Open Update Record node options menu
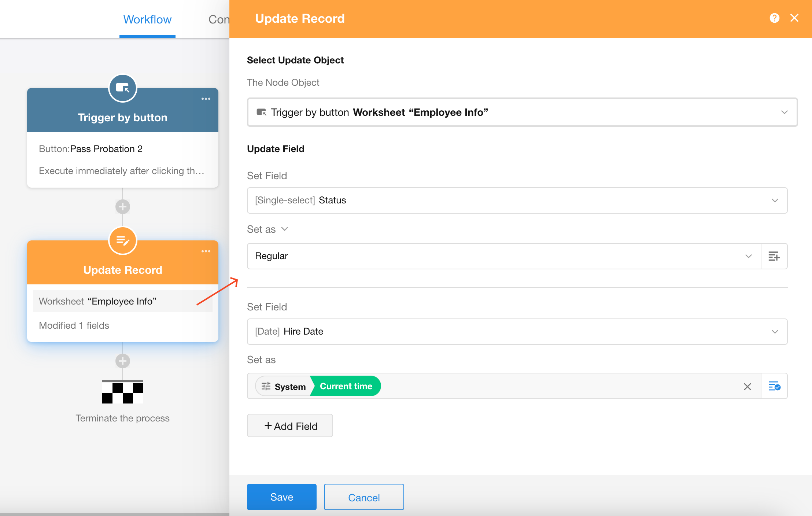Screen dimensions: 812x516 (206, 251)
